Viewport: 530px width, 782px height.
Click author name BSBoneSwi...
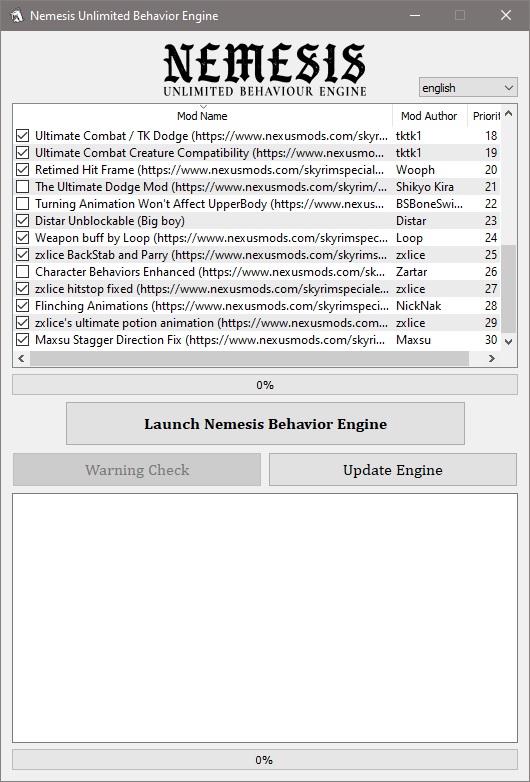tap(430, 203)
